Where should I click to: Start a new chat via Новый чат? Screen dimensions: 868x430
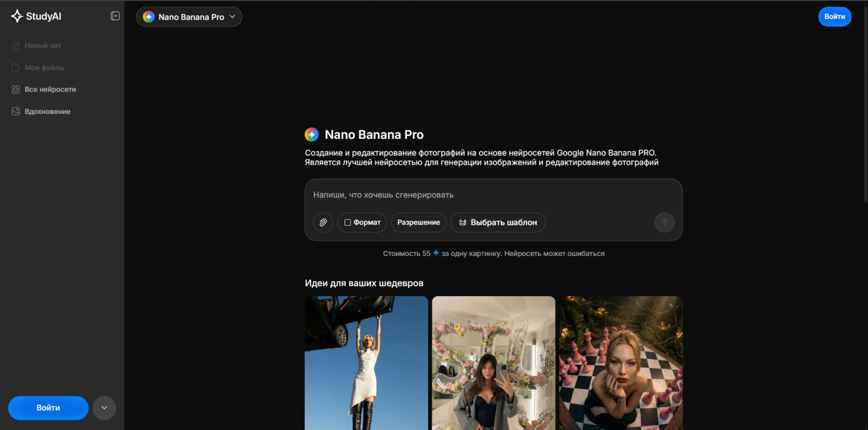36,46
